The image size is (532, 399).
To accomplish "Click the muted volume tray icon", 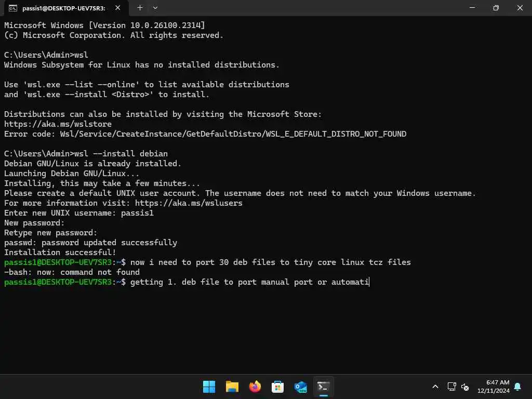I will [465, 387].
